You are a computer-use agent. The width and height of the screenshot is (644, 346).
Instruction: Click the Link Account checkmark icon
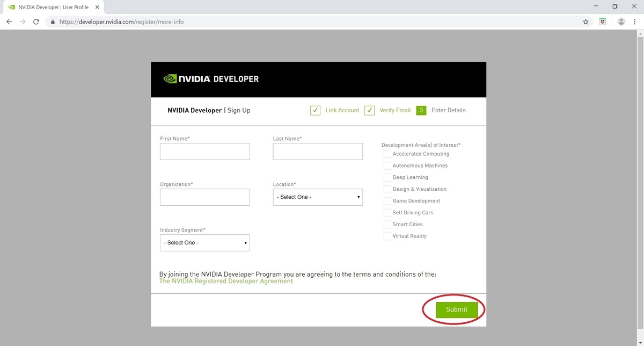(x=315, y=110)
